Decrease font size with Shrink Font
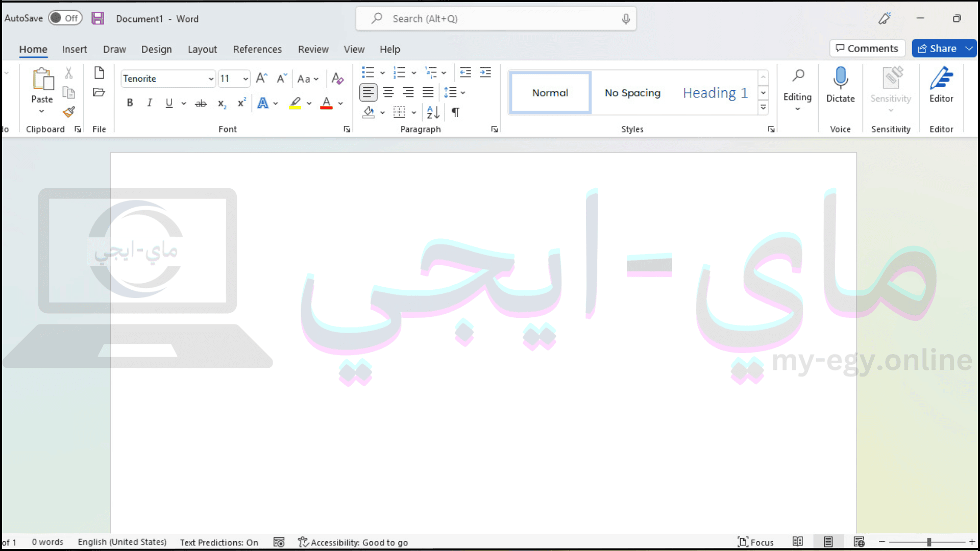 coord(282,78)
